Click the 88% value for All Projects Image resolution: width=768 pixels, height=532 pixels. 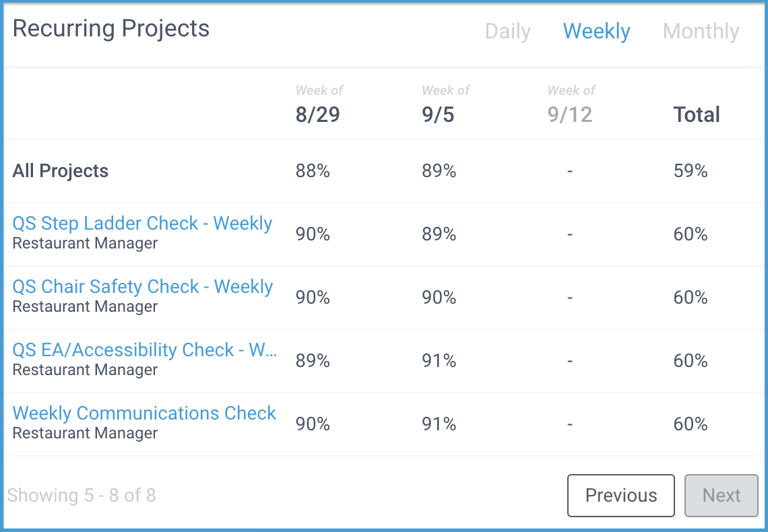pyautogui.click(x=313, y=171)
